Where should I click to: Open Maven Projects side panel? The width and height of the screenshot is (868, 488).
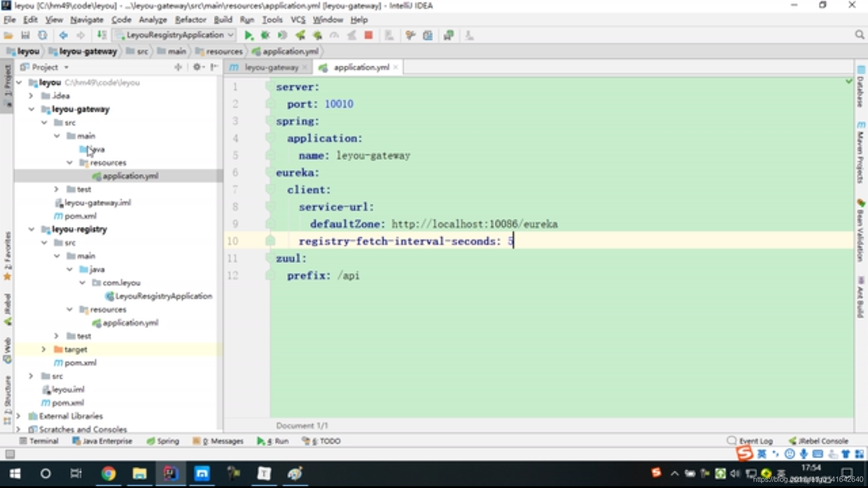pyautogui.click(x=860, y=152)
